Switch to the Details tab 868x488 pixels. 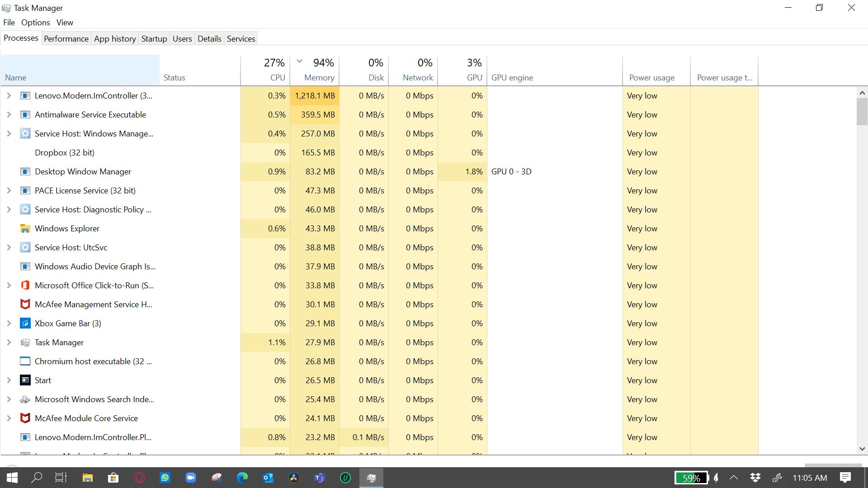coord(209,39)
